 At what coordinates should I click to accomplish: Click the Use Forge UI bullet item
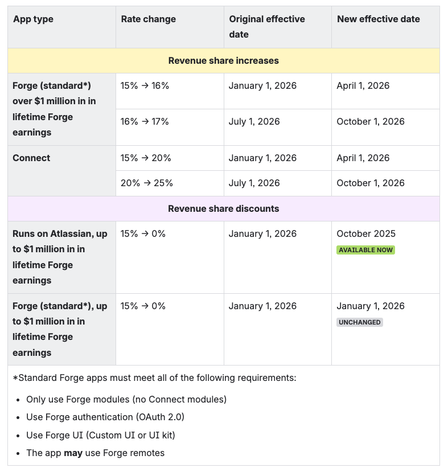pos(101,436)
